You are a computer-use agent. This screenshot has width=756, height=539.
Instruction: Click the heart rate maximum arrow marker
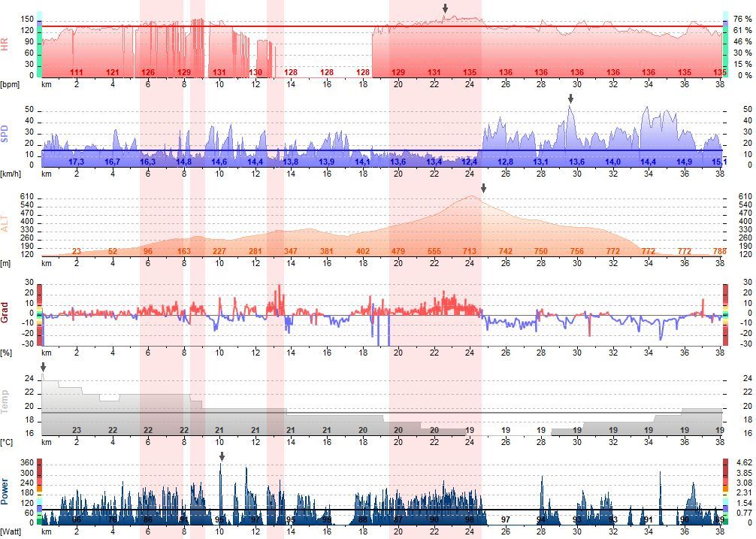(445, 8)
